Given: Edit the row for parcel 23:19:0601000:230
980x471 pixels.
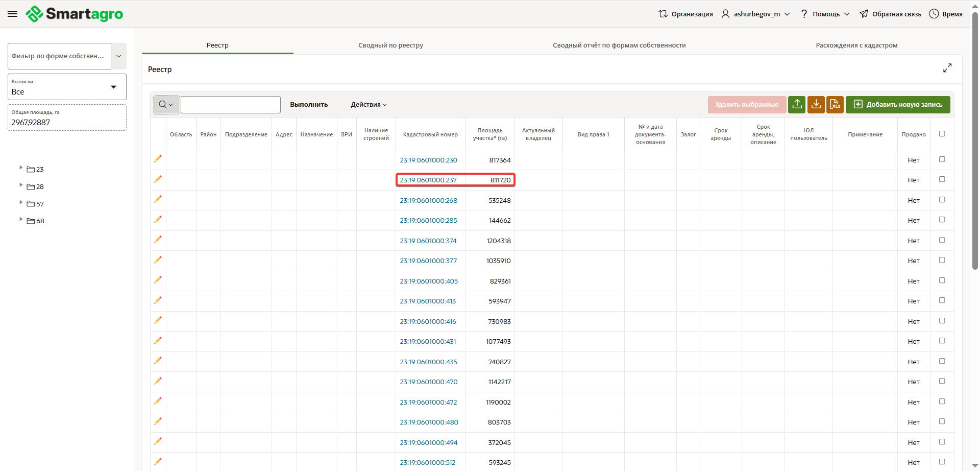Looking at the screenshot, I should tap(158, 159).
